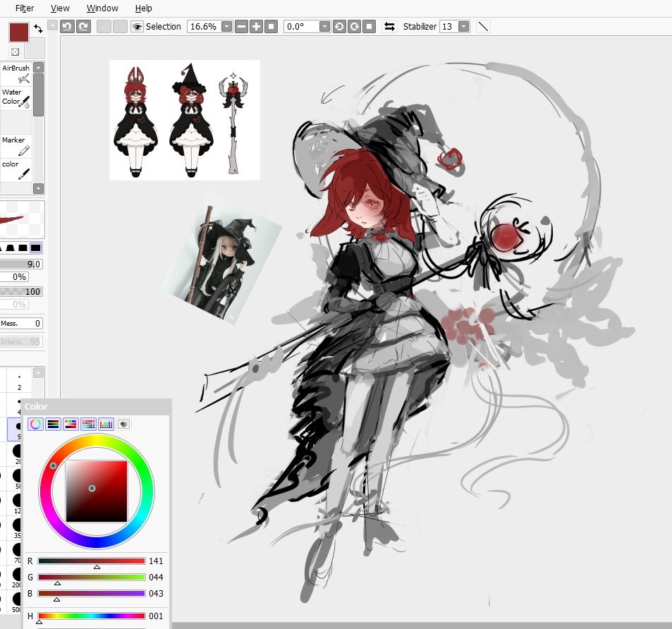Click the Color panel title bar
This screenshot has width=672, height=629.
[97, 407]
